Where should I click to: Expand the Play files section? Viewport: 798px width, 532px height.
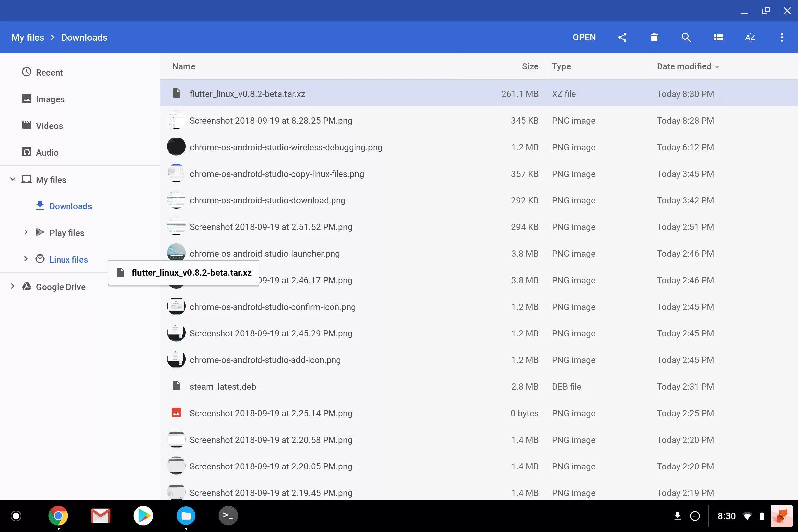26,233
